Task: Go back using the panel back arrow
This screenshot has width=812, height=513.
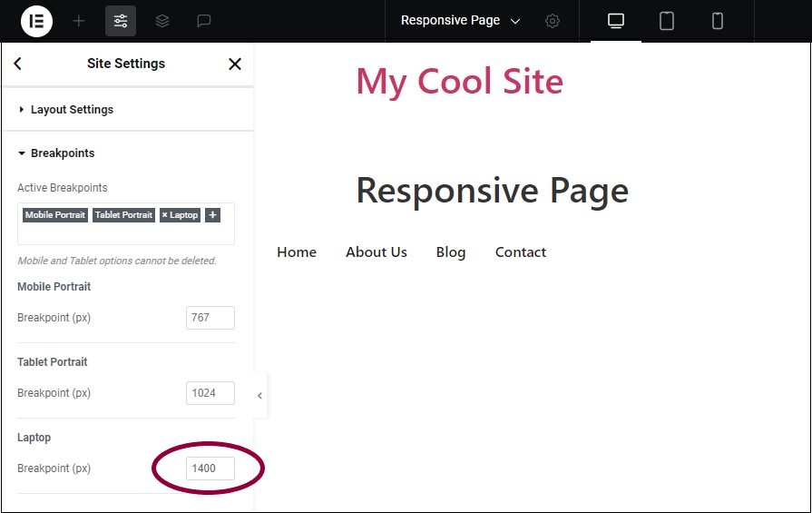Action: coord(18,64)
